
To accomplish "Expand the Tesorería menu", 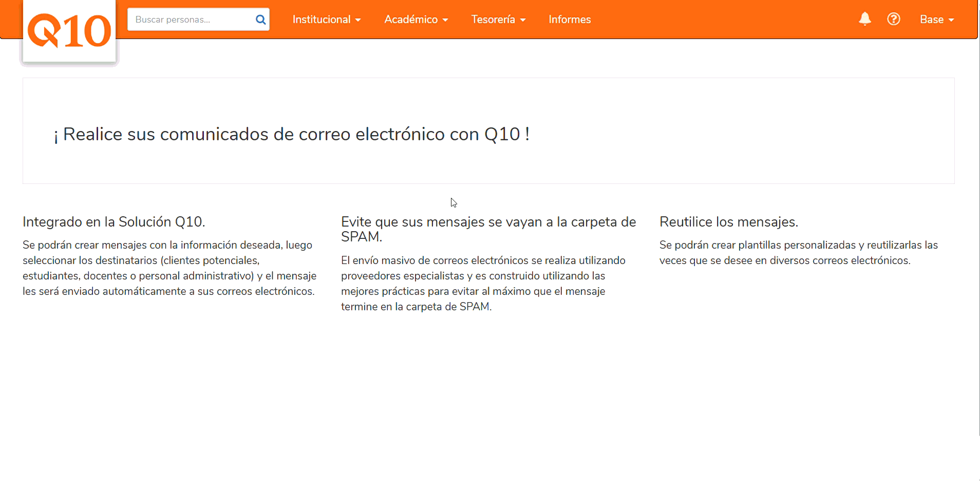I will point(498,20).
